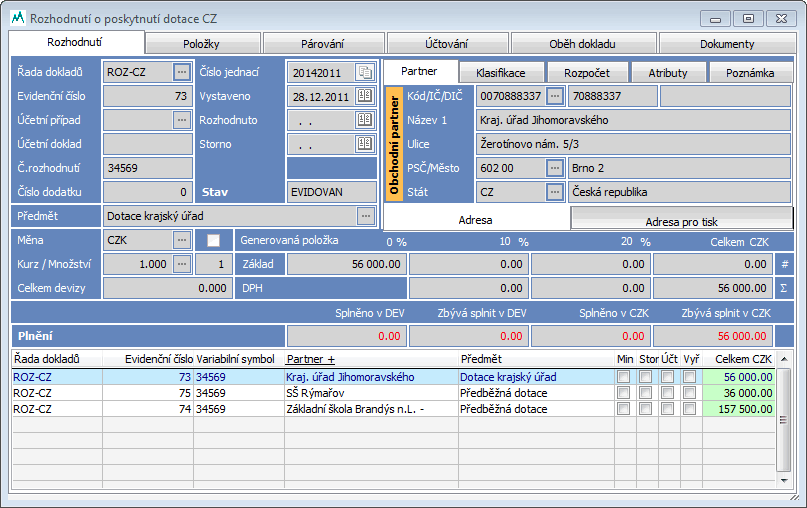Open Měna currency selection list

(181, 240)
